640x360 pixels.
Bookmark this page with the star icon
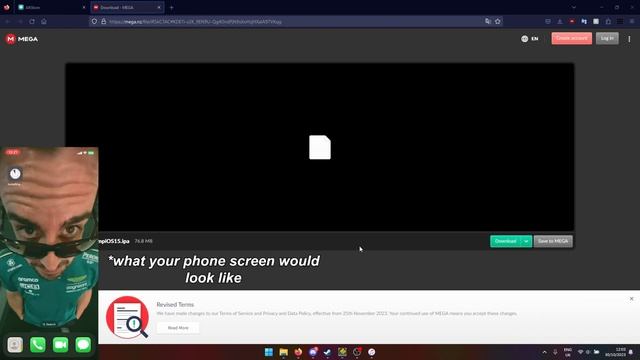pos(498,21)
